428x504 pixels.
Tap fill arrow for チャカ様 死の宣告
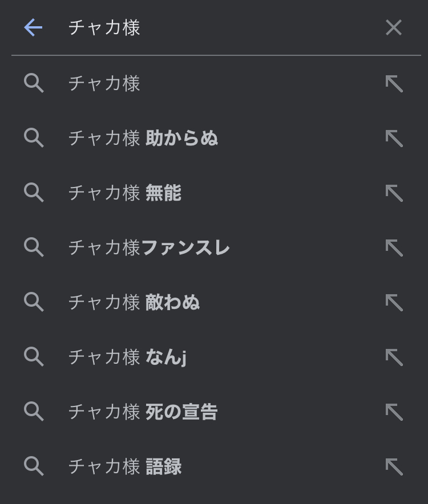(394, 412)
